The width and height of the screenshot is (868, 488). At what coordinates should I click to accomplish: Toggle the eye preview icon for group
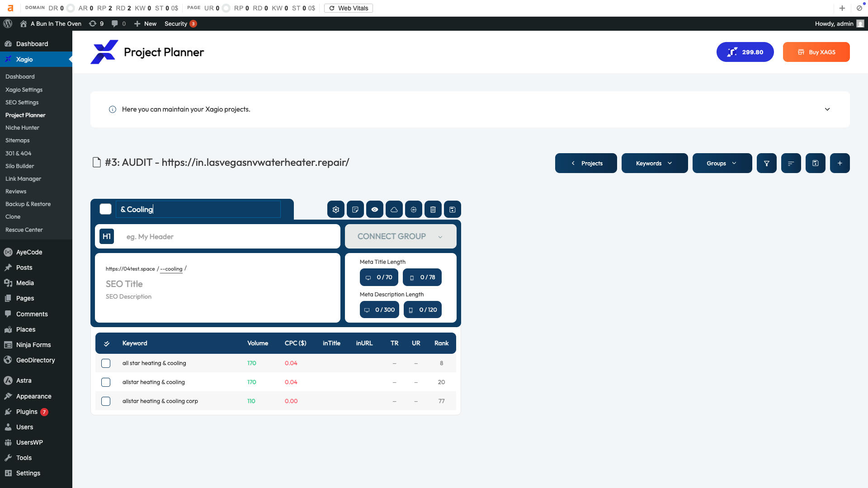point(374,210)
